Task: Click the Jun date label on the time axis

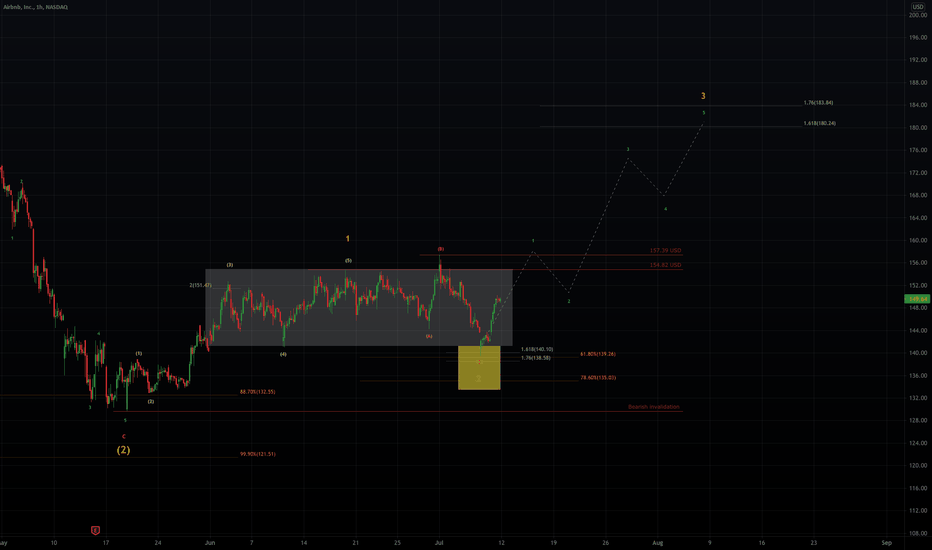Action: click(209, 542)
